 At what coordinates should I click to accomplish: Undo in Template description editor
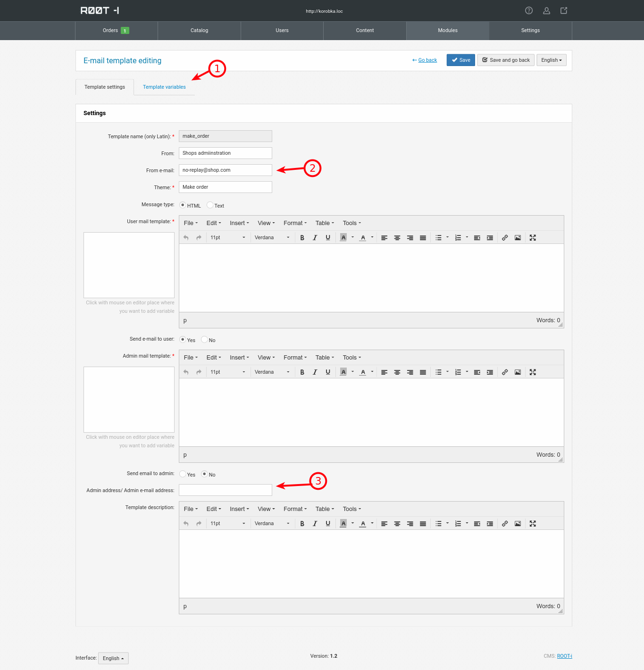pyautogui.click(x=186, y=524)
